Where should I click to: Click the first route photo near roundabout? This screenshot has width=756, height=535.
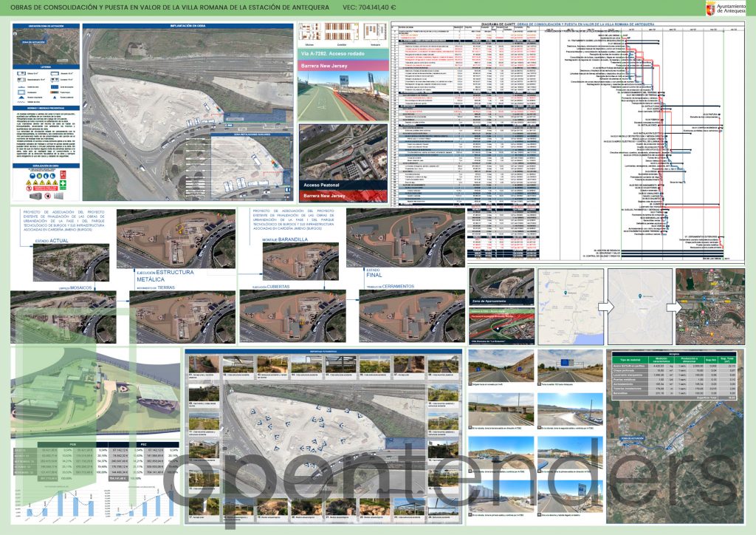click(x=501, y=367)
